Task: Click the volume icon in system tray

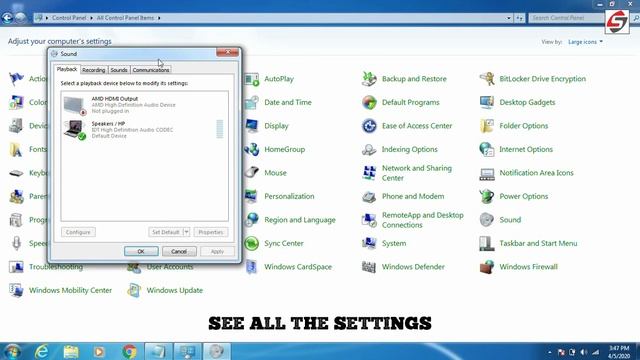Action: (x=584, y=352)
